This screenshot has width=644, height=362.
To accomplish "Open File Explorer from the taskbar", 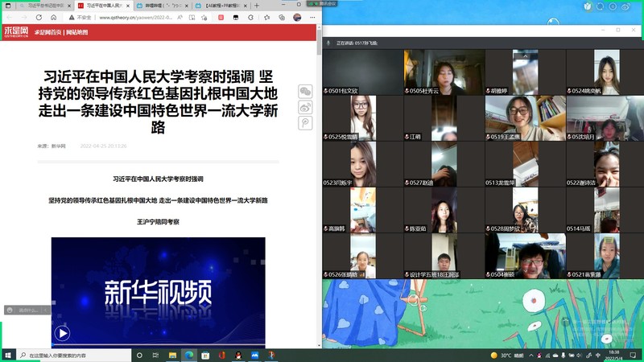I will point(172,355).
